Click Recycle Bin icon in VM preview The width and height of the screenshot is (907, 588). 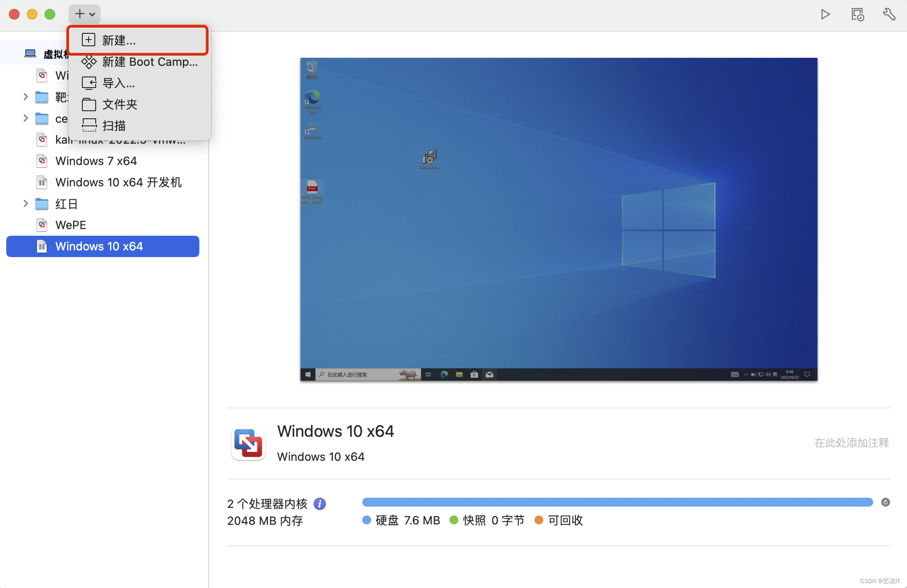tap(312, 69)
